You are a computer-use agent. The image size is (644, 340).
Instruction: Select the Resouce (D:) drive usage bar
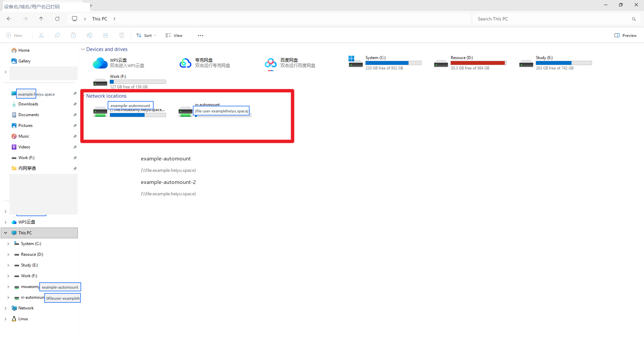pyautogui.click(x=479, y=63)
